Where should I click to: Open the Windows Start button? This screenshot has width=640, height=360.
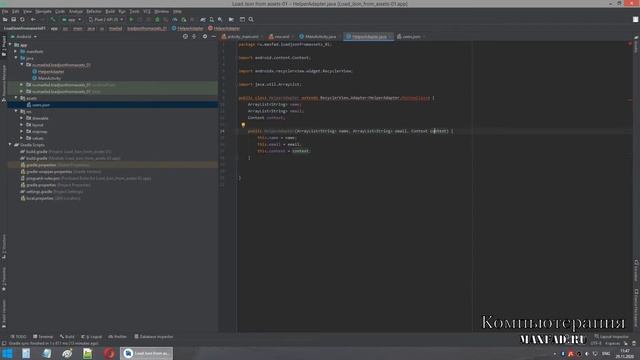[x=7, y=353]
